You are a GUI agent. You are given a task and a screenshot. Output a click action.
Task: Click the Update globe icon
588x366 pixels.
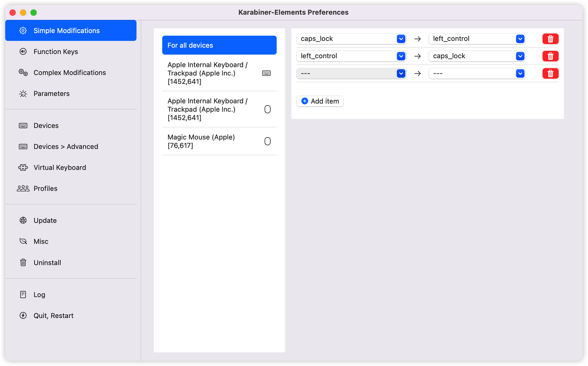tap(23, 220)
